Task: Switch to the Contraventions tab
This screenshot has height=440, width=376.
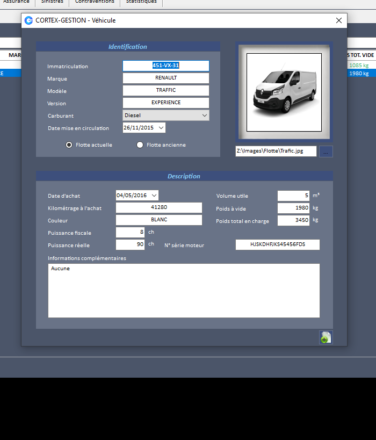Action: (x=94, y=2)
